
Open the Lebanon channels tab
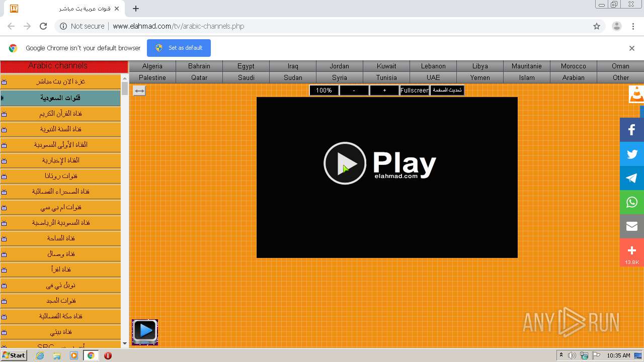click(x=433, y=66)
